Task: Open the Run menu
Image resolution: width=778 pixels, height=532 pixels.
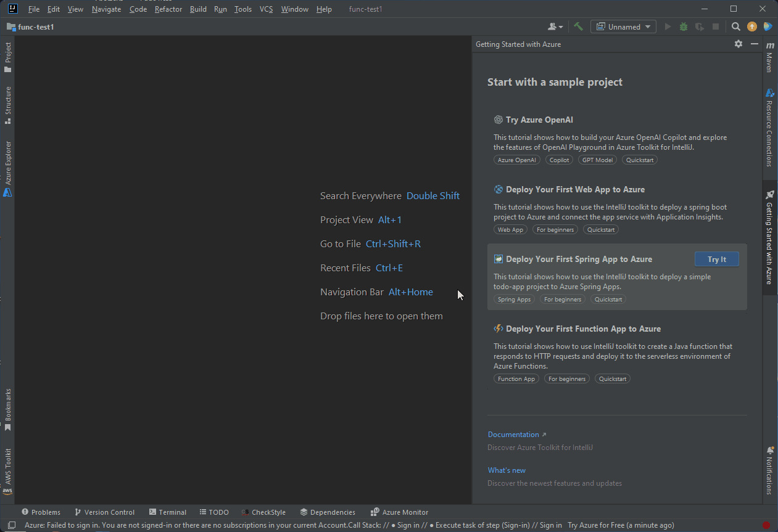Action: (x=220, y=9)
